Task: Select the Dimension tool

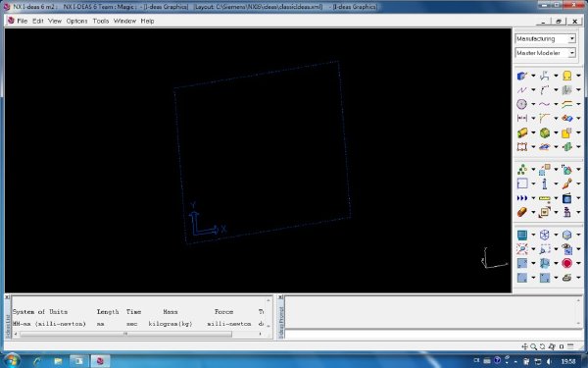Action: point(522,119)
